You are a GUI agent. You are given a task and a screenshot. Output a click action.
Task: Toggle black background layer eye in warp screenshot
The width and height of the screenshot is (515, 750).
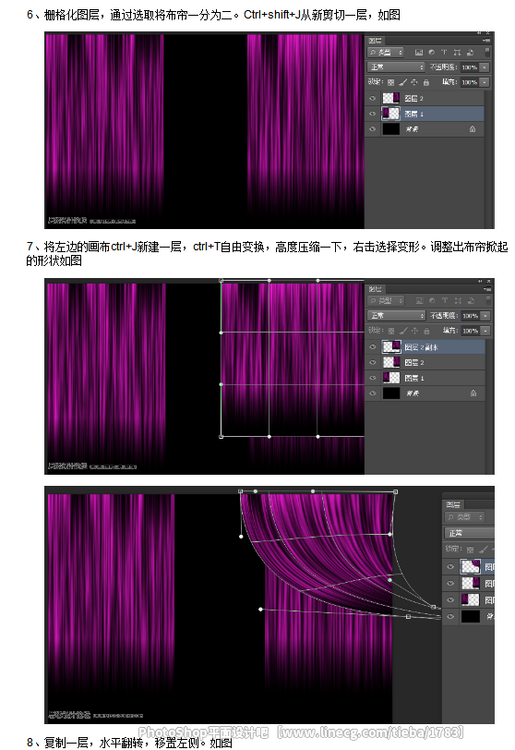(x=450, y=616)
